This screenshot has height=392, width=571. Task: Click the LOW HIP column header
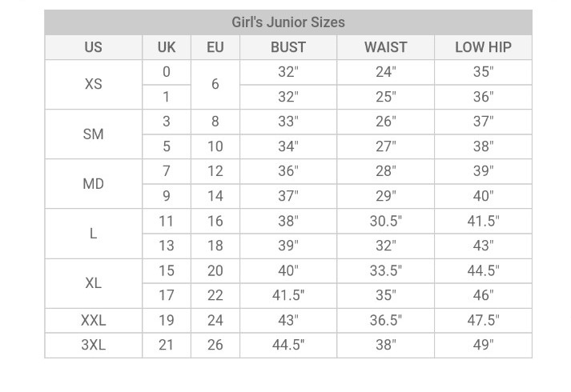pyautogui.click(x=483, y=47)
